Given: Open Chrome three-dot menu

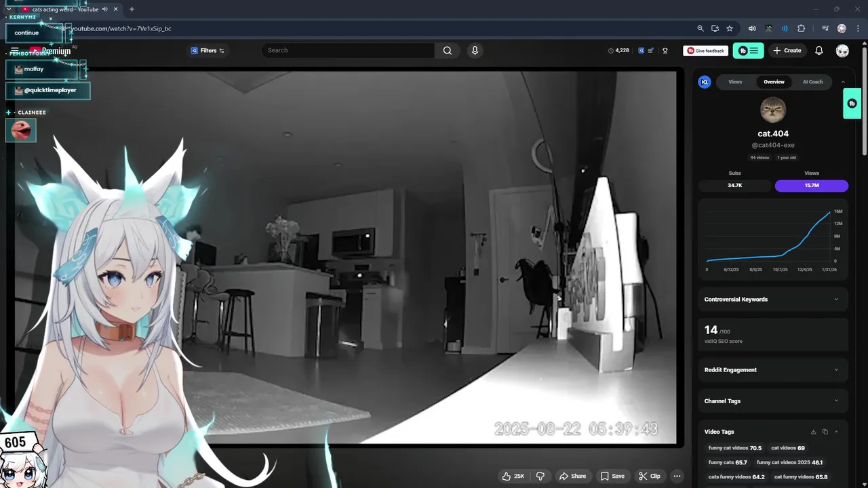Looking at the screenshot, I should click(x=856, y=28).
